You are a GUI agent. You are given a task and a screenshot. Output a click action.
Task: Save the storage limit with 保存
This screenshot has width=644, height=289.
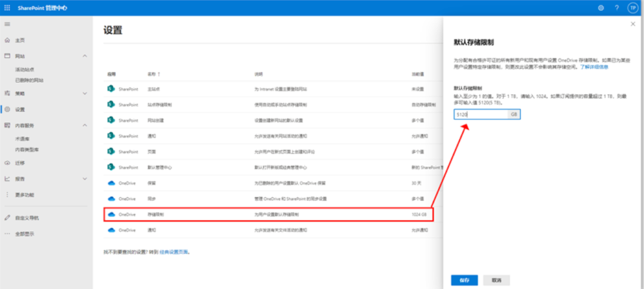tap(464, 281)
